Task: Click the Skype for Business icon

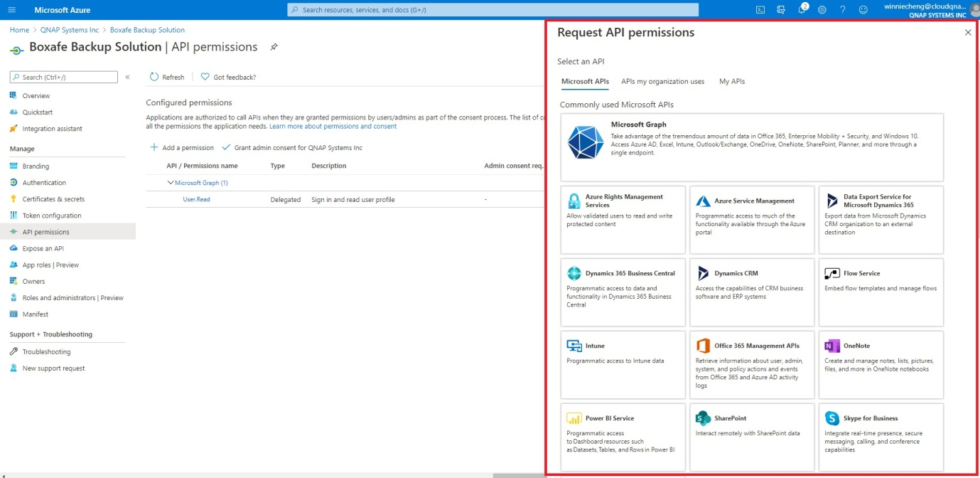Action: (x=832, y=418)
